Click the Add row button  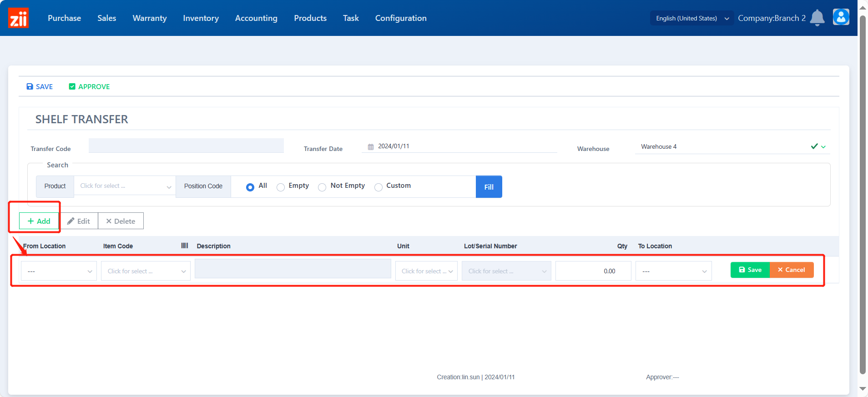(39, 221)
